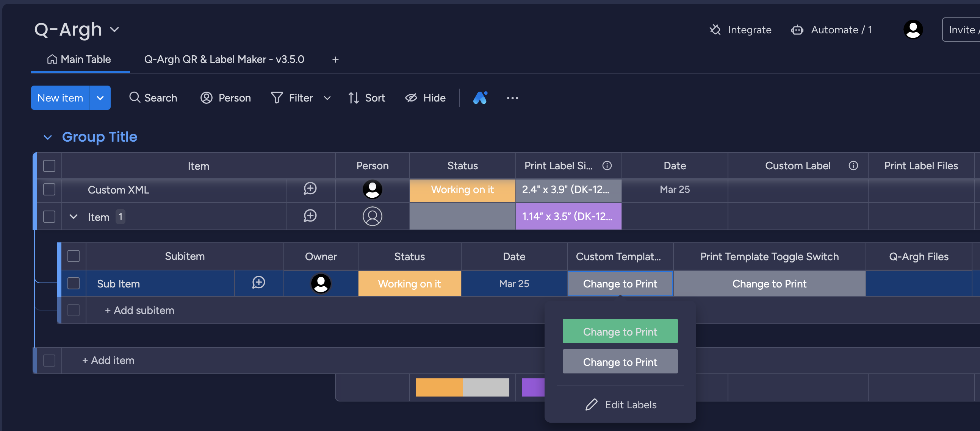Open conversation bubble for Custom XML
Screen dimensions: 980x431
tap(310, 189)
